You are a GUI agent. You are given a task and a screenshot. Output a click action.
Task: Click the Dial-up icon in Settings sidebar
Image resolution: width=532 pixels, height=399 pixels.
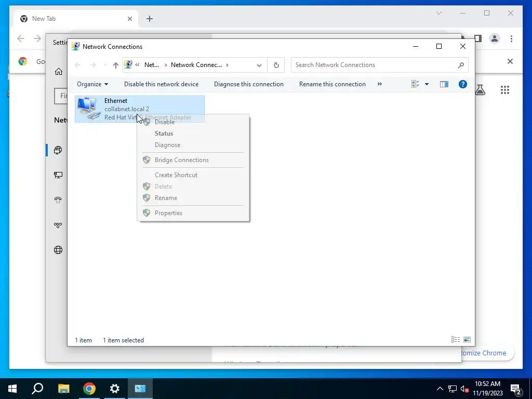(x=58, y=200)
